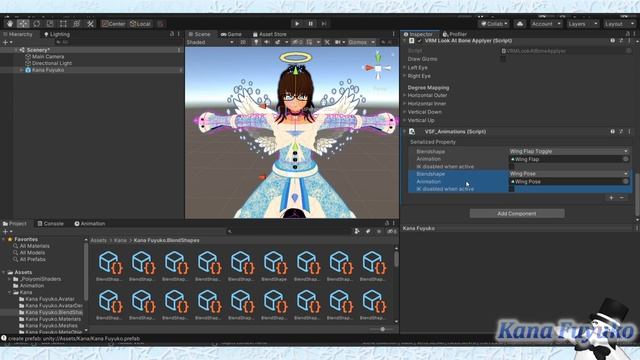Open presets for VSF_Animations script
Viewport: 640px width, 360px height.
tap(621, 131)
